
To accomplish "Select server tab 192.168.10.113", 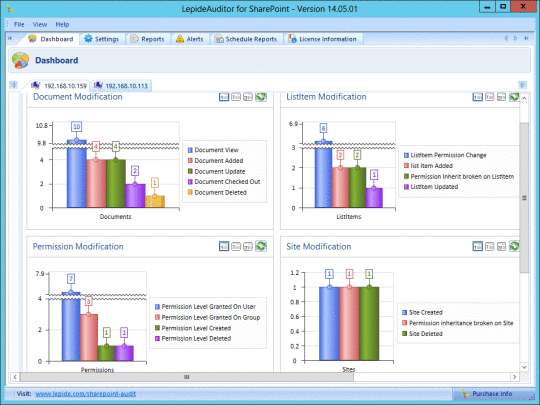I will [x=121, y=85].
